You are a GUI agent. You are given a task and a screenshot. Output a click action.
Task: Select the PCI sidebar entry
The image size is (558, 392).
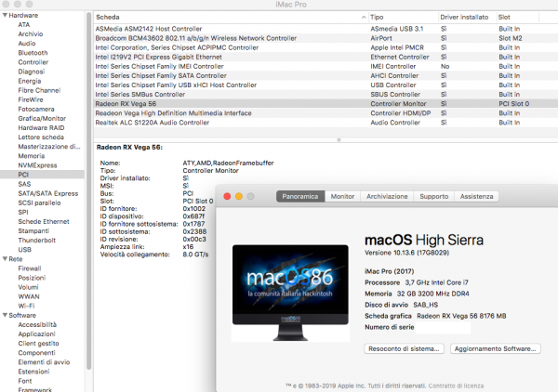pyautogui.click(x=42, y=175)
